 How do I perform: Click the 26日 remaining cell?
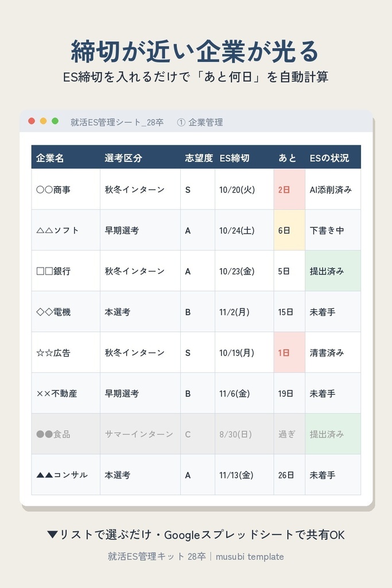(x=289, y=475)
